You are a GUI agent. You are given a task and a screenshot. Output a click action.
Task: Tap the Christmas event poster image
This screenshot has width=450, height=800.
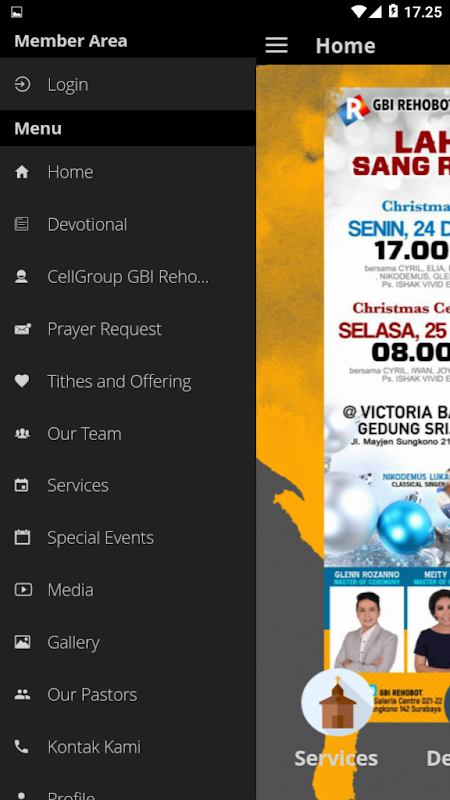(x=387, y=405)
